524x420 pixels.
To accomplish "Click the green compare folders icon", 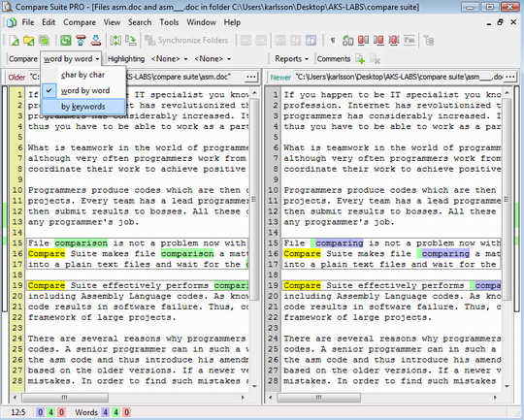I will point(44,41).
